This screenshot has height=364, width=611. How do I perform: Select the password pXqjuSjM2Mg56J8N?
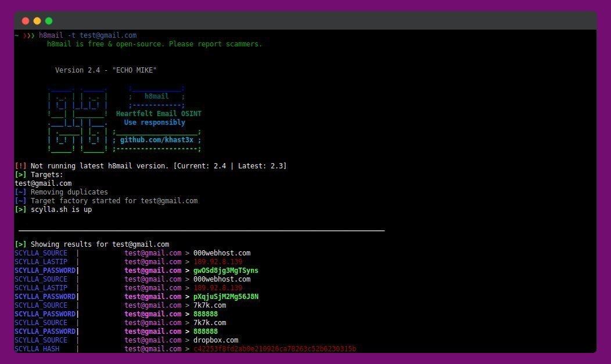click(226, 296)
